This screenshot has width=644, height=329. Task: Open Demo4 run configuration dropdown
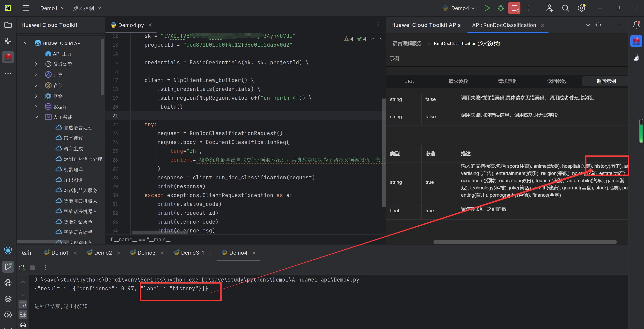click(x=458, y=8)
